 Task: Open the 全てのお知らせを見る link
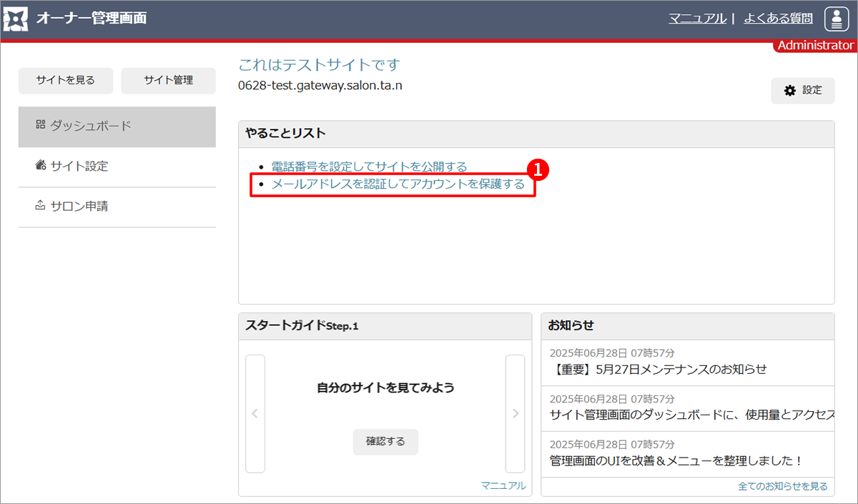[782, 486]
